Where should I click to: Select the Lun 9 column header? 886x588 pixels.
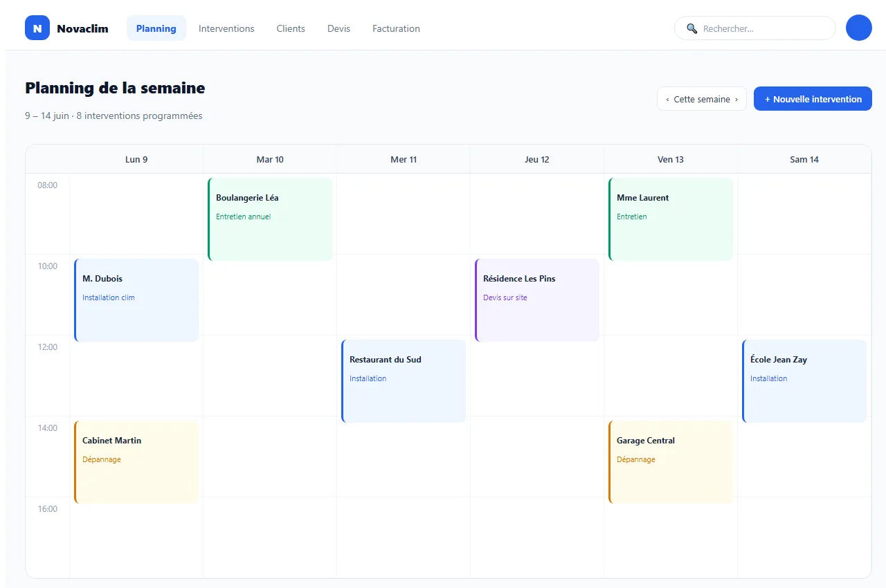coord(136,159)
